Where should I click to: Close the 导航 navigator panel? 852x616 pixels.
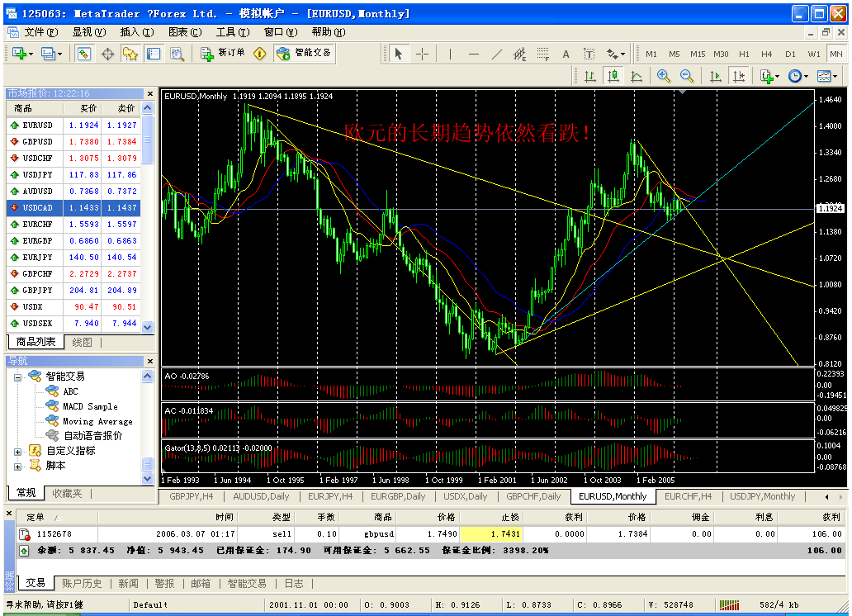150,361
